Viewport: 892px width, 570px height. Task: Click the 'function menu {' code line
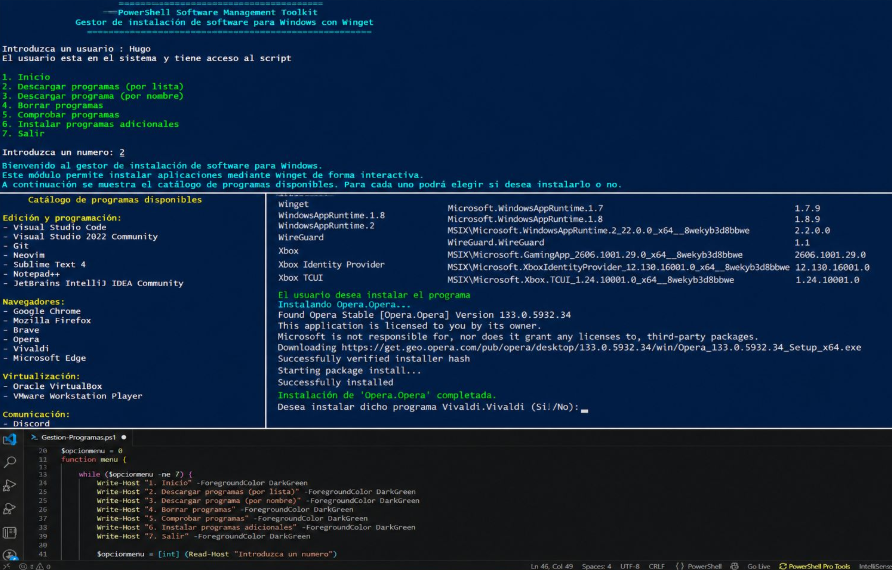(x=94, y=460)
